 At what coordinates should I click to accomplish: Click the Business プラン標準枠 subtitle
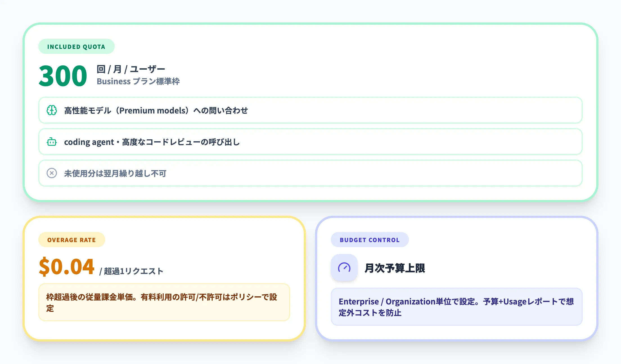click(x=139, y=81)
